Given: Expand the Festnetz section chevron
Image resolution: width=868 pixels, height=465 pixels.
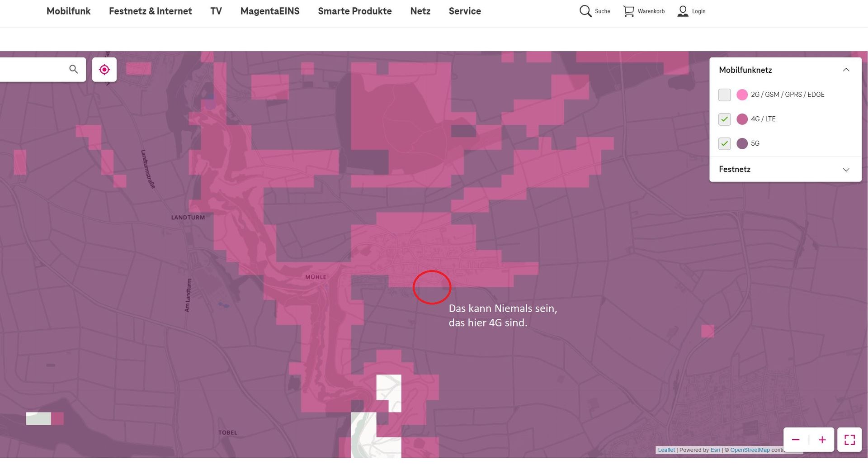Looking at the screenshot, I should pyautogui.click(x=846, y=170).
